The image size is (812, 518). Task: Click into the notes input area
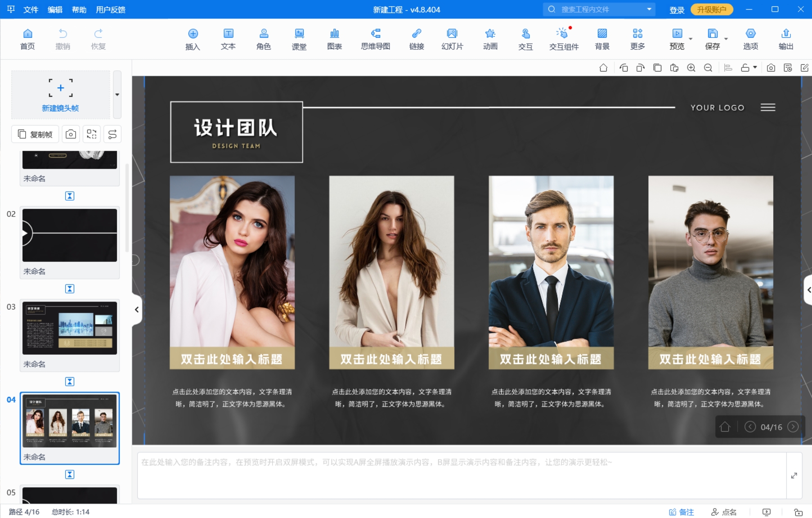pyautogui.click(x=462, y=476)
